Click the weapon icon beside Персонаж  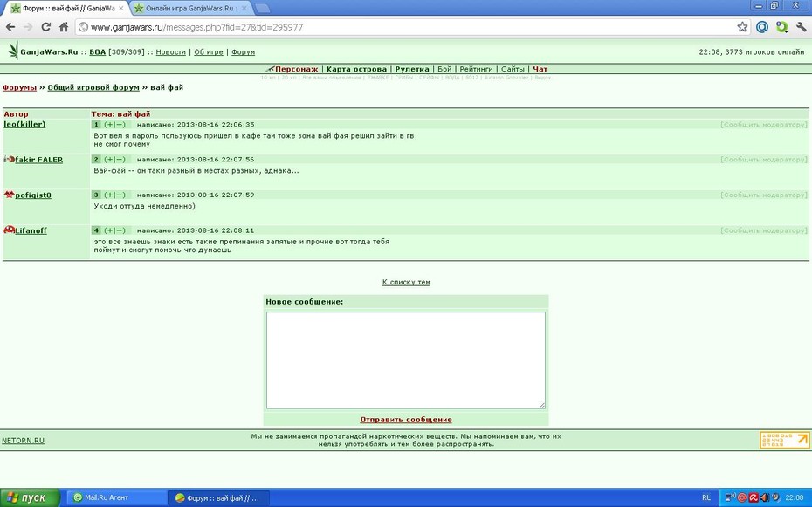269,69
